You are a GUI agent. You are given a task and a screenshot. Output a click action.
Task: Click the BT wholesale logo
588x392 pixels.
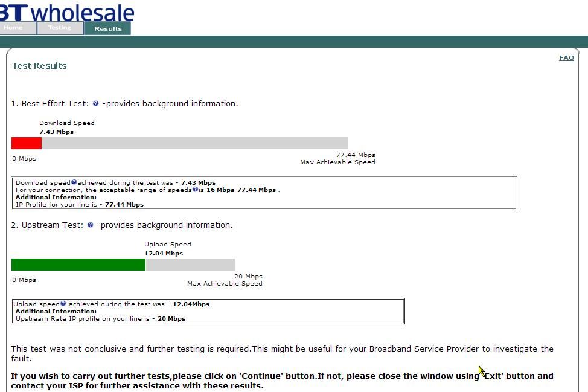coord(67,12)
